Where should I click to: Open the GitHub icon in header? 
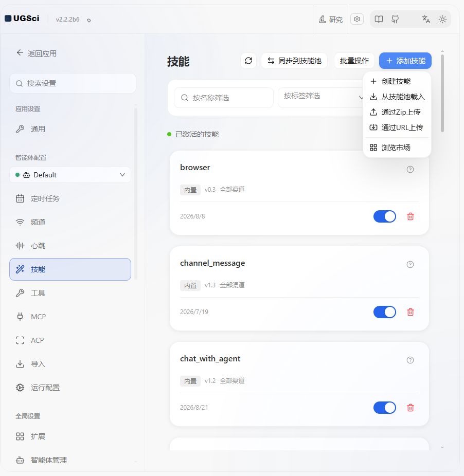(x=395, y=20)
